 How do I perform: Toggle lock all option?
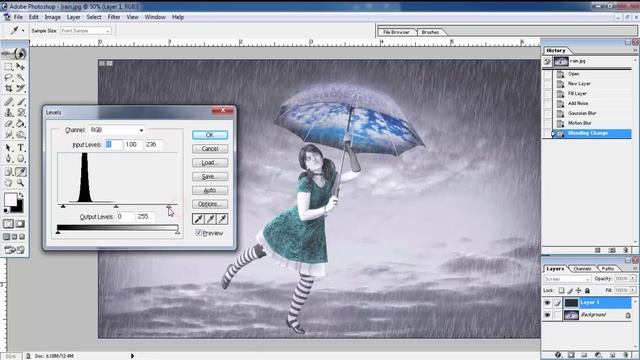587,291
